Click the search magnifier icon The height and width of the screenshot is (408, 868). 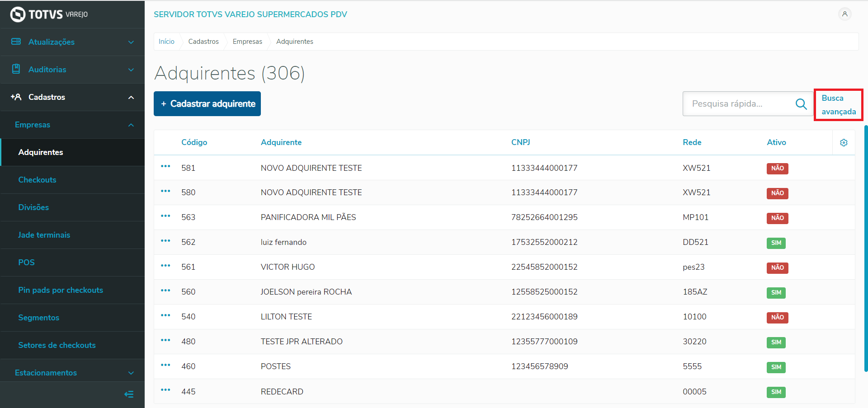point(801,104)
